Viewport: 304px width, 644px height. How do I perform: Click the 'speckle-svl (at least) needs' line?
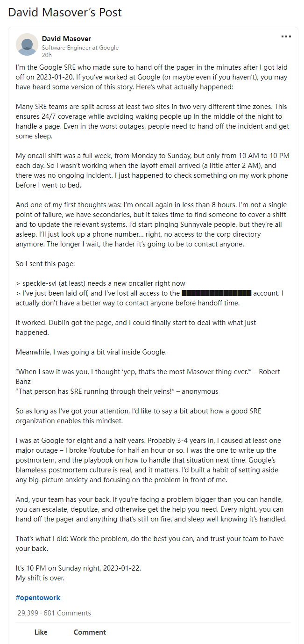pos(100,283)
